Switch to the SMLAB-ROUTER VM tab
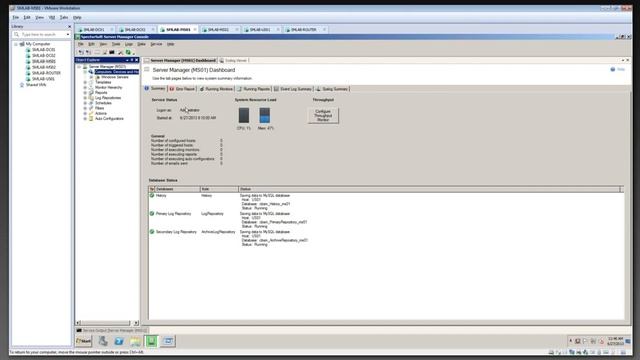Image resolution: width=640 pixels, height=360 pixels. coord(304,30)
